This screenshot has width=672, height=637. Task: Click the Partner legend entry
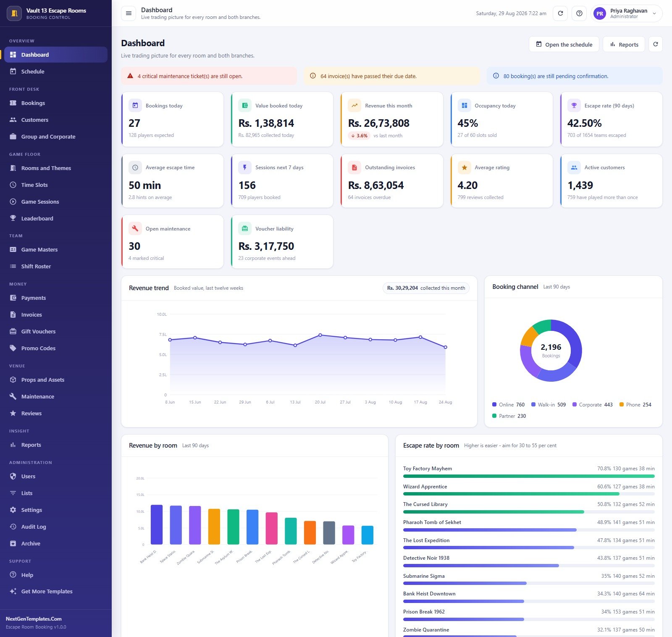coord(509,416)
